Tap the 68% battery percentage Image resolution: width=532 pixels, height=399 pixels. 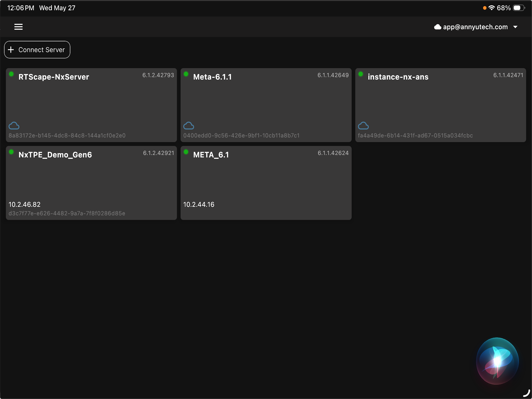coord(504,8)
